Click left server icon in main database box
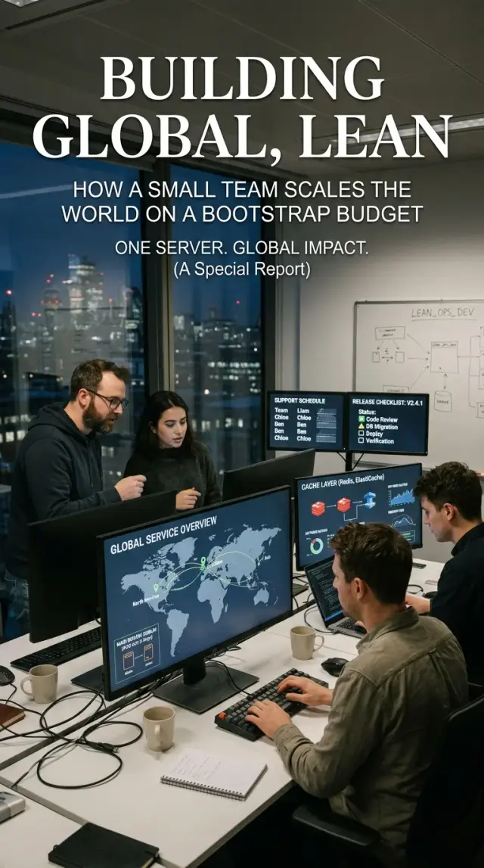The image size is (484, 868). pos(129,661)
